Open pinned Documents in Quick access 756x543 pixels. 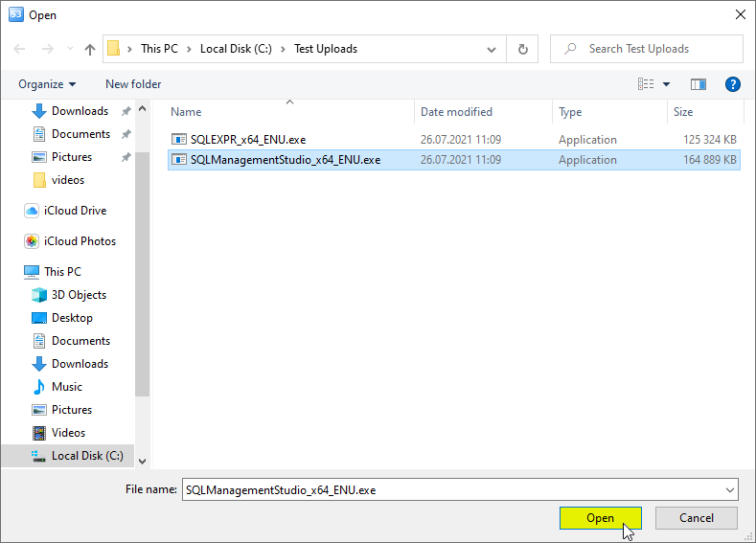tap(71, 134)
